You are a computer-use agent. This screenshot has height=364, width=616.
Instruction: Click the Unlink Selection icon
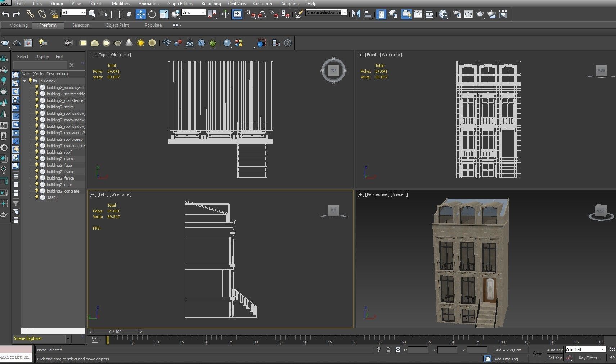pyautogui.click(x=42, y=14)
